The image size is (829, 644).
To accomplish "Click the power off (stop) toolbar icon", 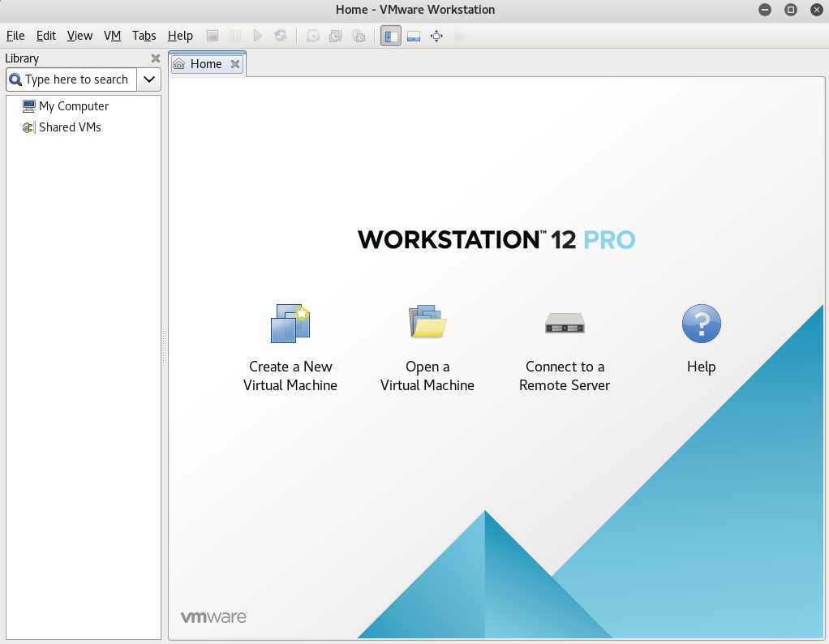I will point(213,36).
